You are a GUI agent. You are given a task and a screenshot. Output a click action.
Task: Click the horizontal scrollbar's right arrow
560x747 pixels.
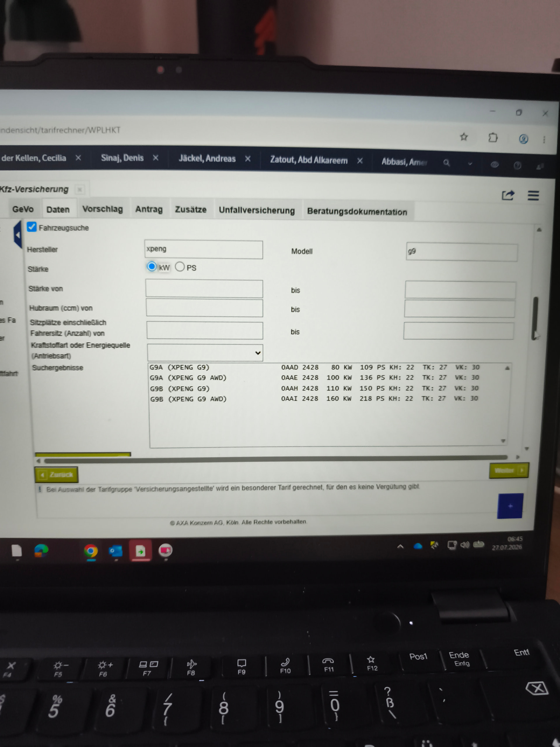click(518, 457)
